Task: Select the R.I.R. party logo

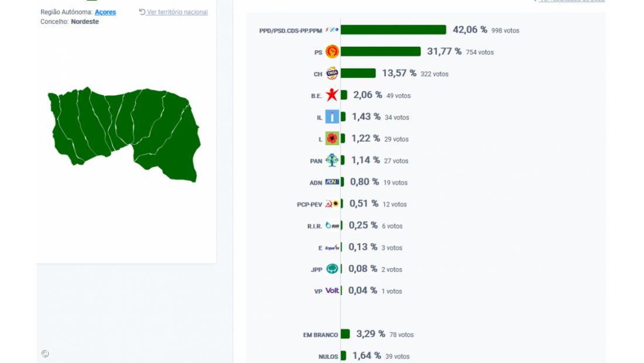Action: [x=334, y=225]
